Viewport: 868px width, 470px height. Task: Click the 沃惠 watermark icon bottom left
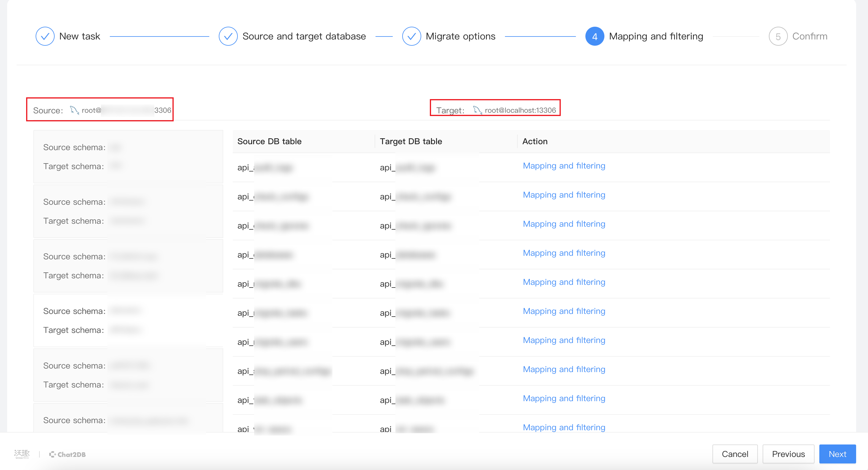(x=20, y=454)
